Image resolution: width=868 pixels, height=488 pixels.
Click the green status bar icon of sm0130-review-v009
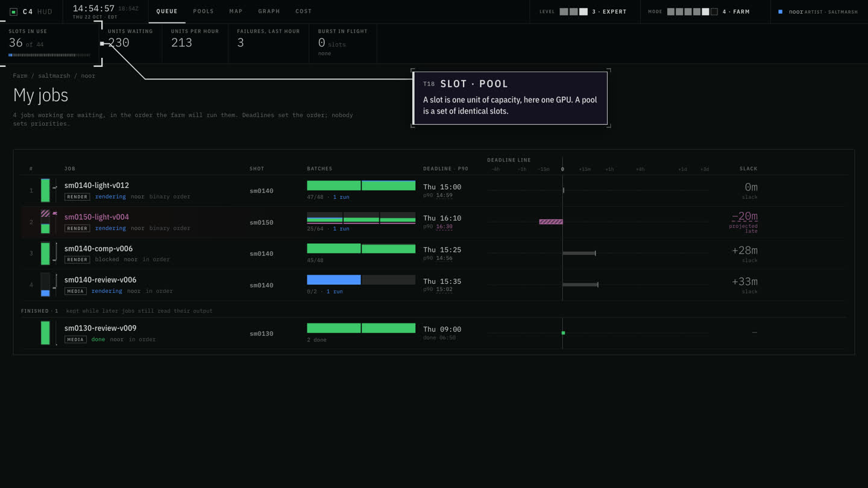click(x=45, y=333)
